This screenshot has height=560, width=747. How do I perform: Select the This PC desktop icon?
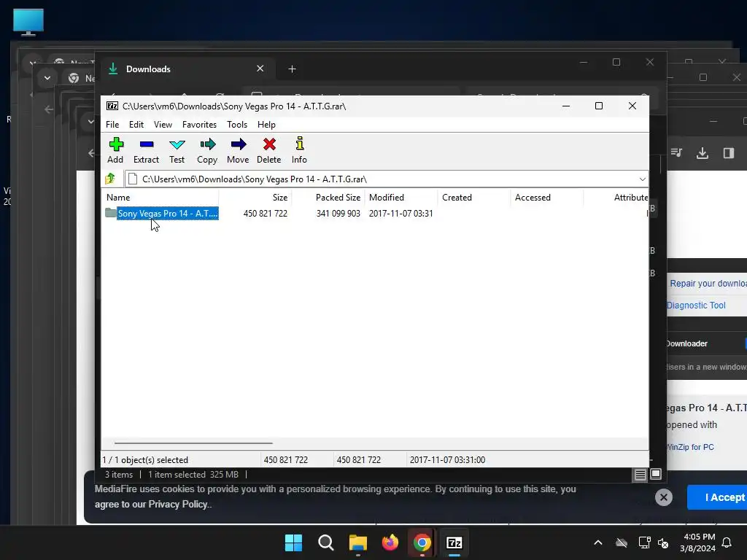tap(28, 23)
